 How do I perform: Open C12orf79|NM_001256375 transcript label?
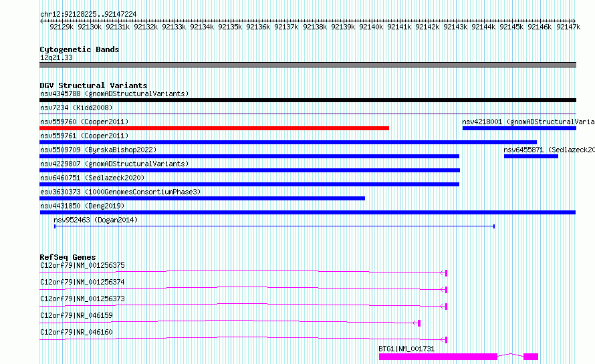point(82,265)
